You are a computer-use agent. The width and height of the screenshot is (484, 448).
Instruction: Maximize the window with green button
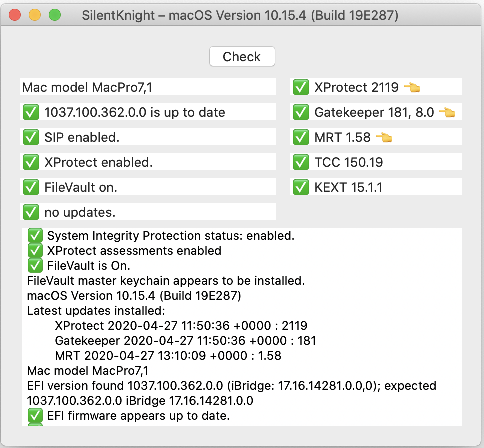tap(55, 15)
